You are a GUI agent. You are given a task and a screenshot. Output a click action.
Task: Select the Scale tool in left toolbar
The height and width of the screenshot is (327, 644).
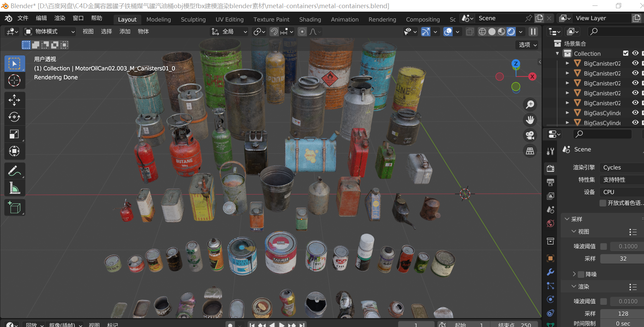(15, 134)
